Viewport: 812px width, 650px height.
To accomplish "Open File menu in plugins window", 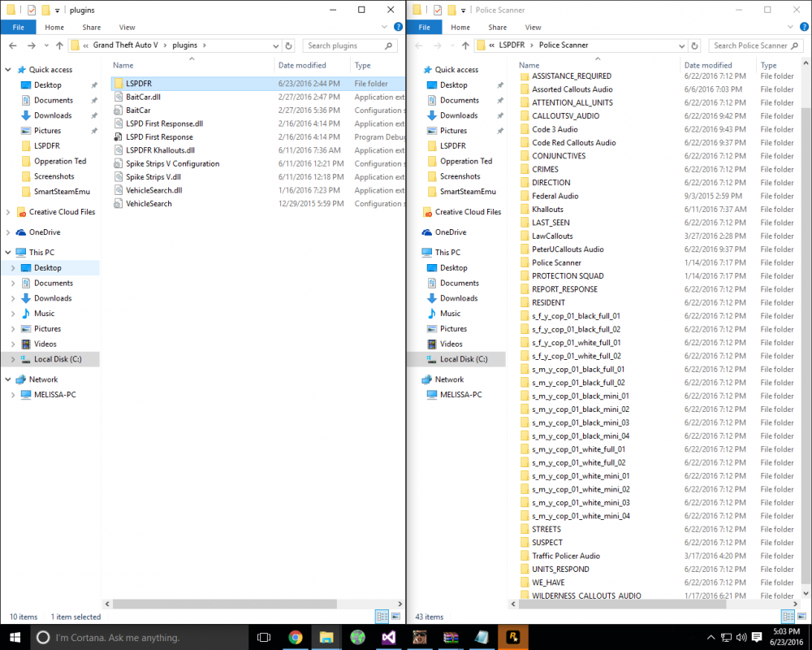I will 18,27.
